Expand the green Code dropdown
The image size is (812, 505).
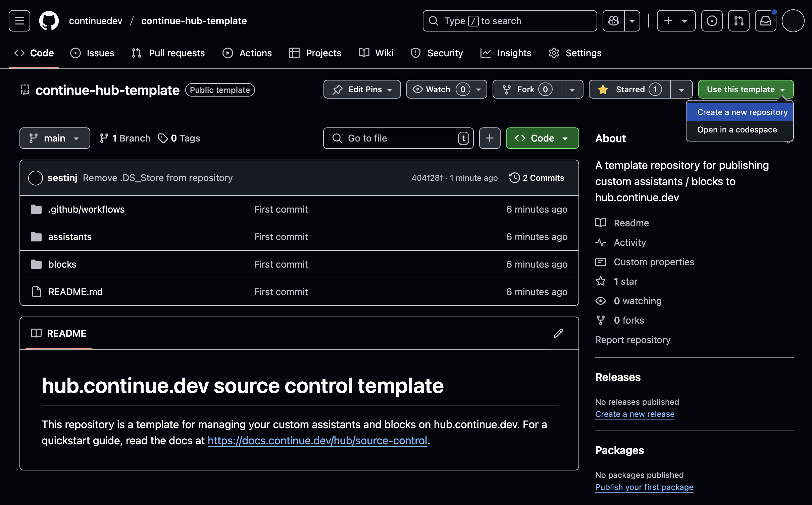542,138
